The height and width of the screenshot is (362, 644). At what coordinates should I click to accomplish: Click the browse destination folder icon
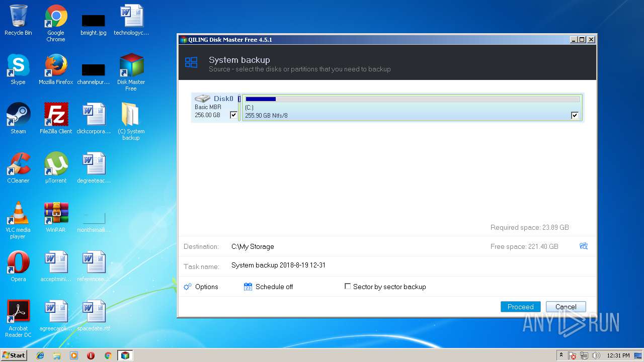[x=584, y=246]
